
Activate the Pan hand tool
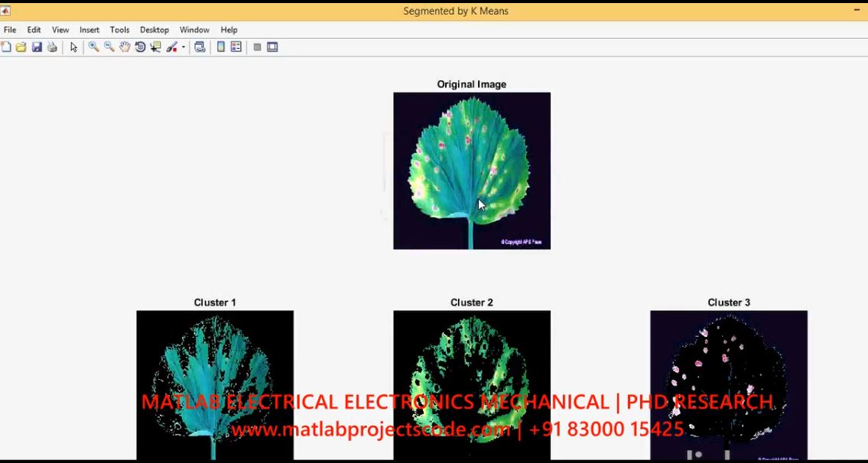(125, 47)
